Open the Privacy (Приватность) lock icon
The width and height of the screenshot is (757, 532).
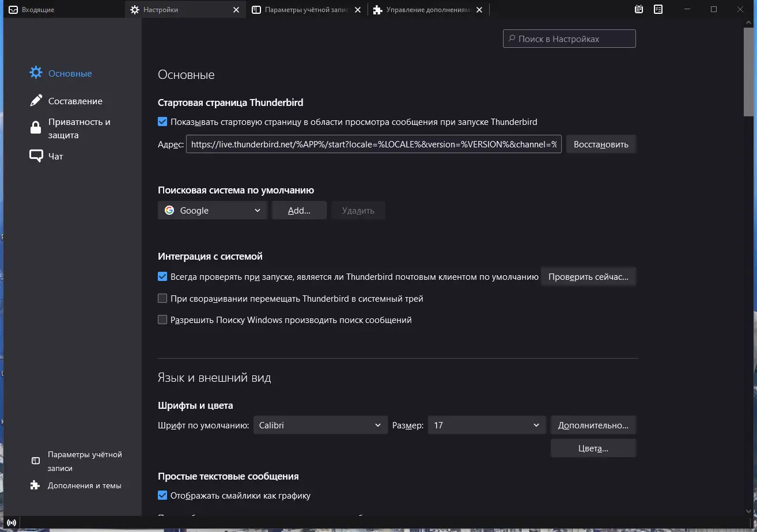[36, 128]
